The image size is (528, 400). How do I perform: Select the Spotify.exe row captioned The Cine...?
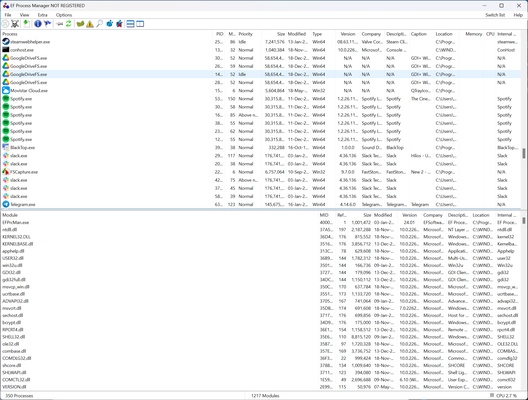(260, 99)
